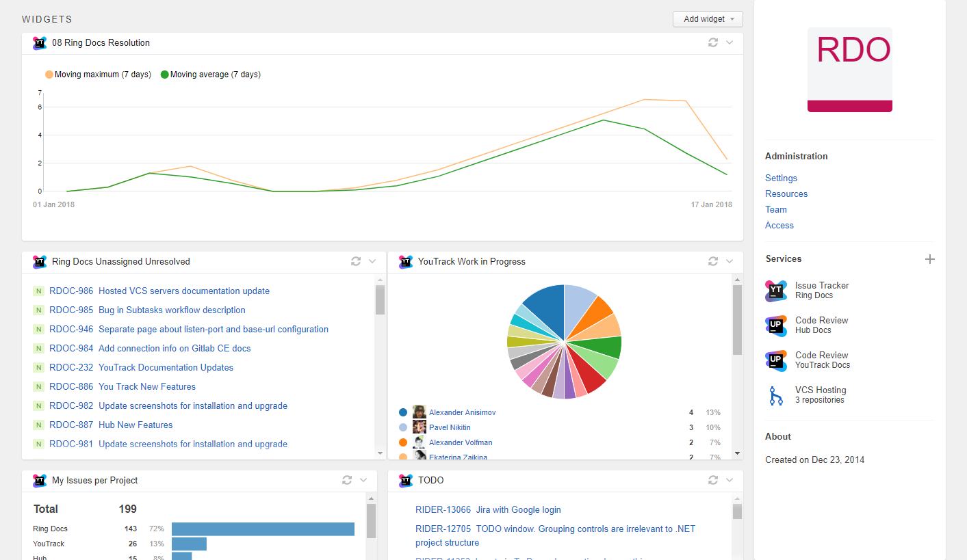Open issue RDOC-887 Hub New Features
Image resolution: width=967 pixels, height=560 pixels.
pos(111,425)
